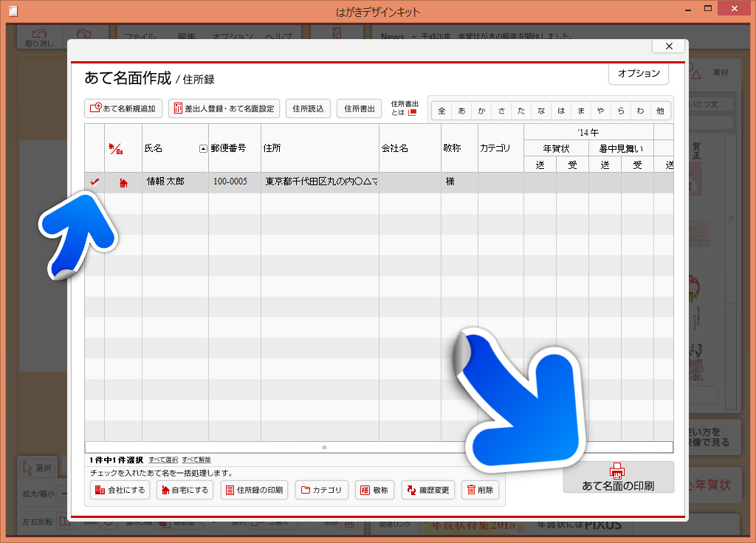Select the 全 filter tab

(x=441, y=111)
